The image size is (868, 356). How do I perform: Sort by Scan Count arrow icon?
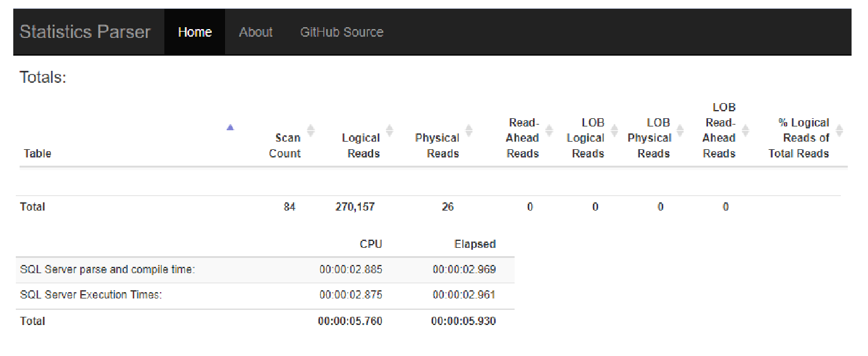pos(310,130)
